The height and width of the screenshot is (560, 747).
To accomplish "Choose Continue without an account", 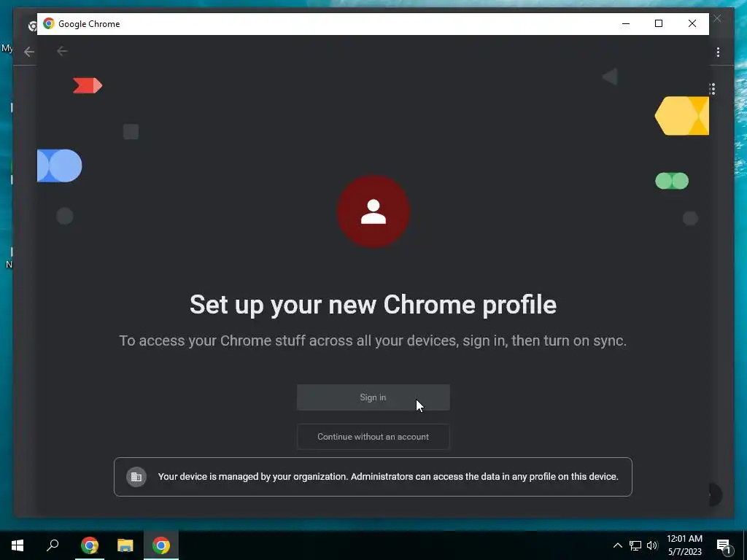I will pos(373,437).
